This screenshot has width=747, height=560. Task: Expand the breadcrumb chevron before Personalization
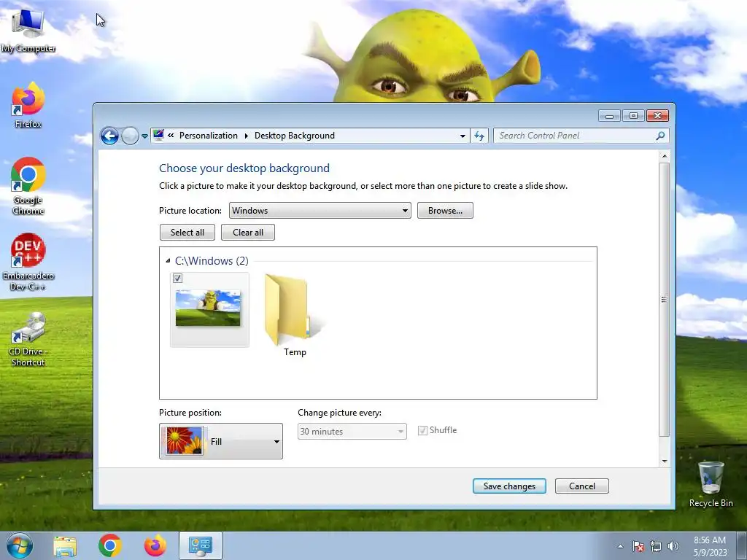[171, 135]
